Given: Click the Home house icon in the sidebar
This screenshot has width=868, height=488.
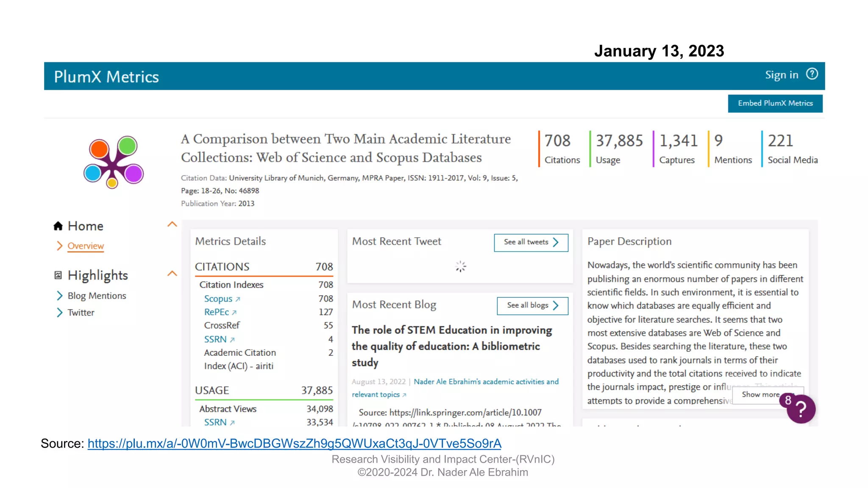Looking at the screenshot, I should coord(58,226).
